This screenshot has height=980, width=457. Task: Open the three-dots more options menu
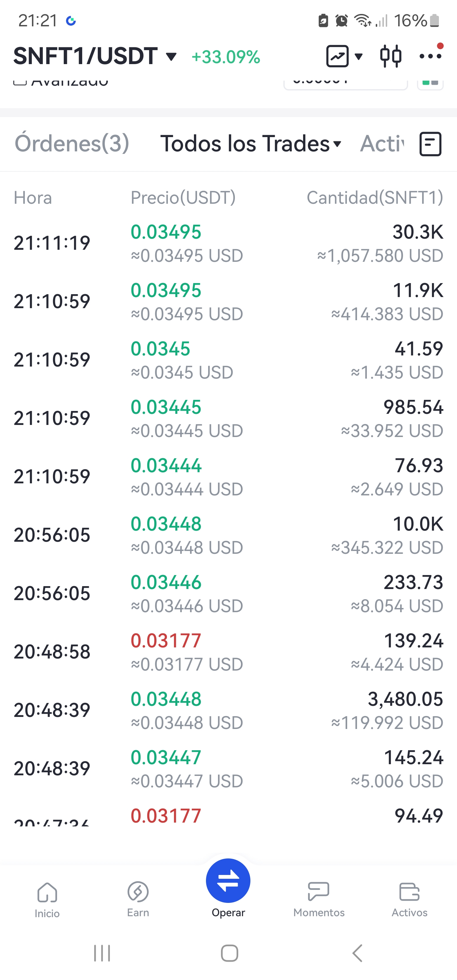[430, 56]
